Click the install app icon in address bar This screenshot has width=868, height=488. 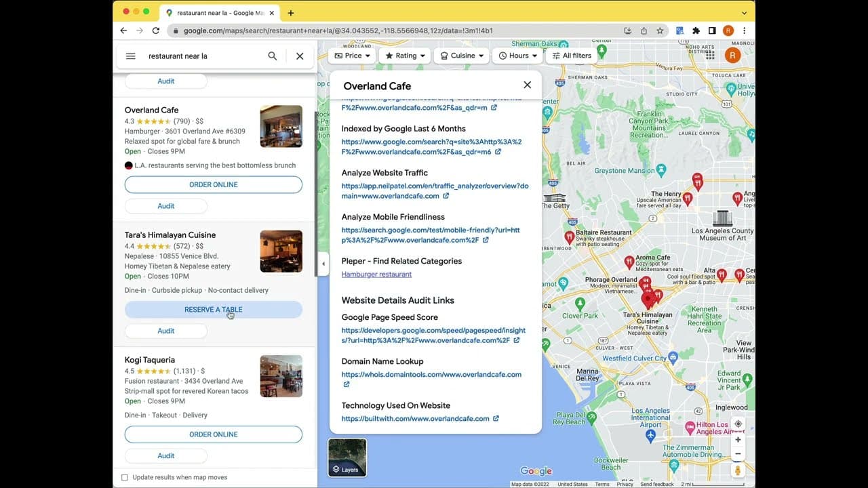[627, 30]
